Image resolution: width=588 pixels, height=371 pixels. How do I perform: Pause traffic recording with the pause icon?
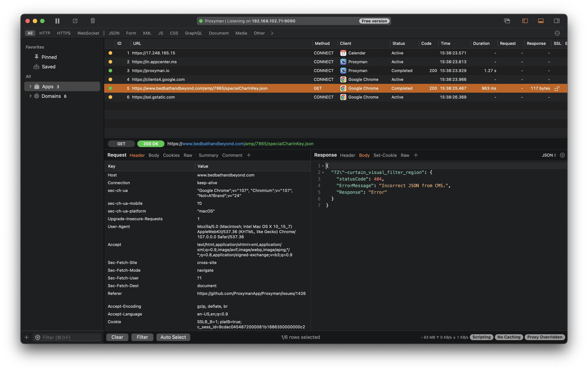tap(57, 21)
